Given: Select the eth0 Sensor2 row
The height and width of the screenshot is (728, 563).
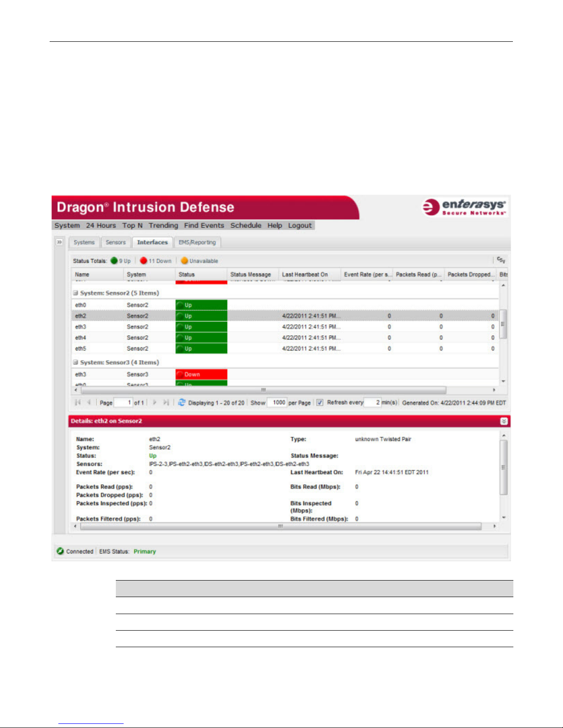Looking at the screenshot, I should point(285,305).
